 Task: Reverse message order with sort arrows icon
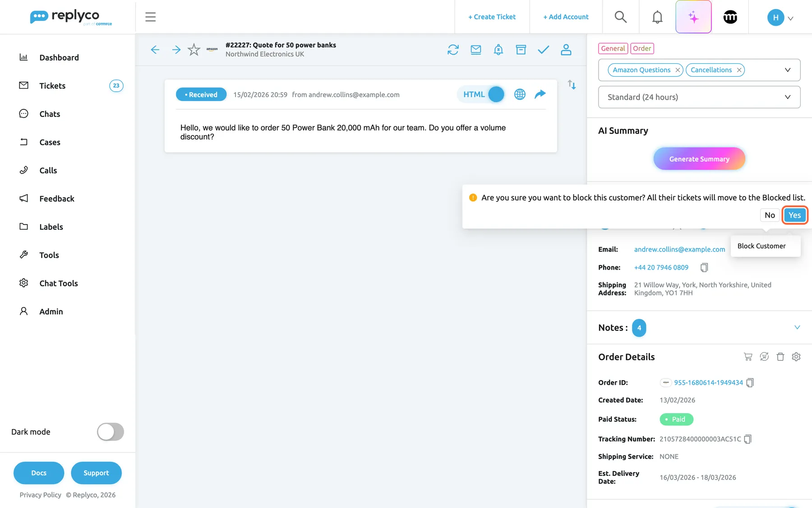coord(572,84)
